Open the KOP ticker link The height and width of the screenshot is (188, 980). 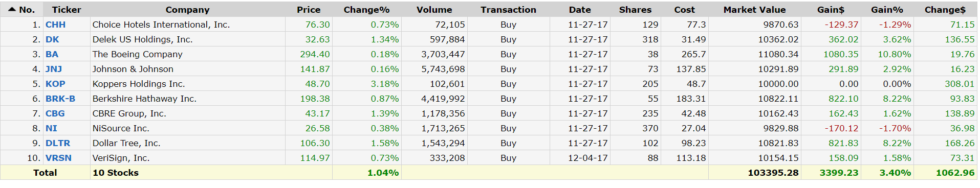point(55,84)
